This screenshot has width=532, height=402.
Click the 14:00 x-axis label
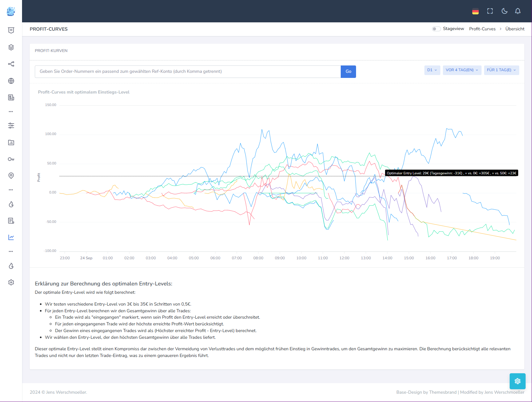click(x=387, y=258)
